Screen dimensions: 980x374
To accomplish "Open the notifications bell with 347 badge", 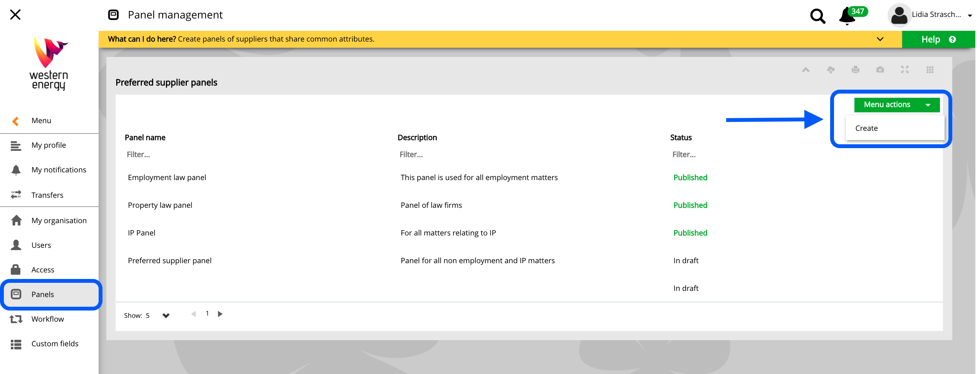I will (x=847, y=16).
